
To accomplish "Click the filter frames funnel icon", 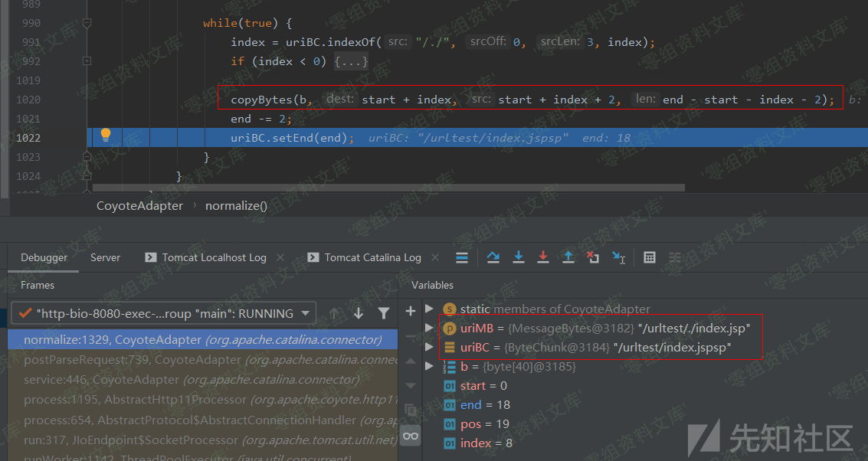I will coord(384,313).
